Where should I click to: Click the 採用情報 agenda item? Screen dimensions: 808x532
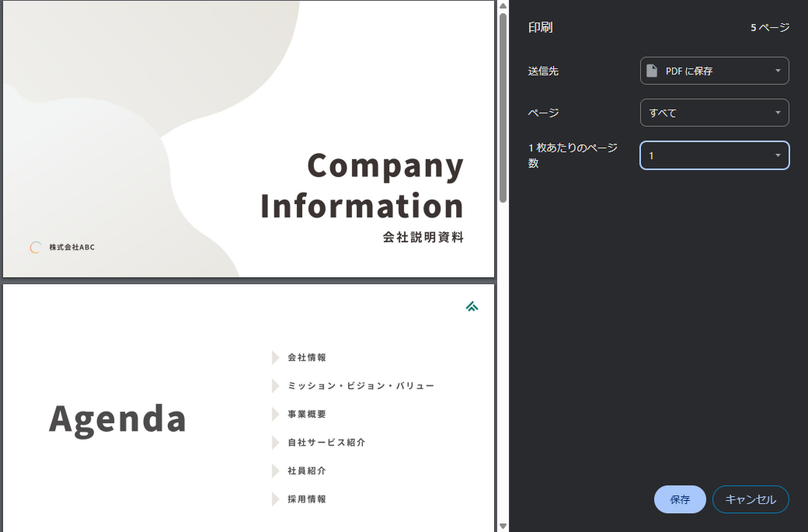pyautogui.click(x=307, y=499)
